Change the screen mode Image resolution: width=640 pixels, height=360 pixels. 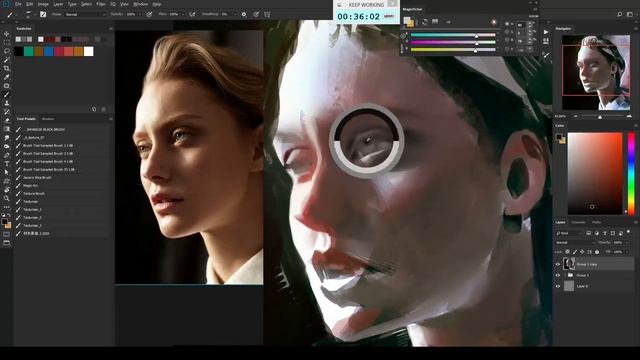coord(7,243)
